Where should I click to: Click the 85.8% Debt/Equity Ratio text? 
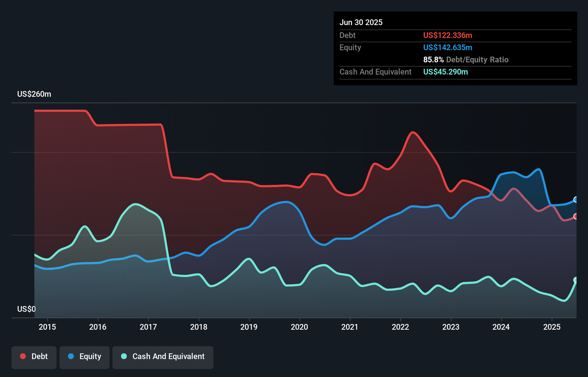[x=466, y=59]
